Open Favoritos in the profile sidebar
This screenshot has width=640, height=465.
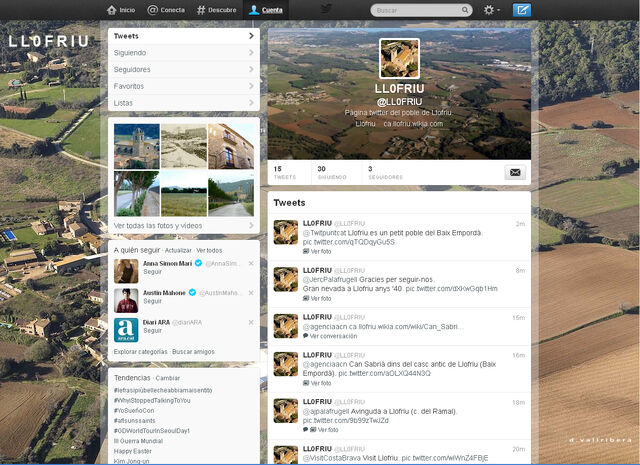tap(184, 86)
